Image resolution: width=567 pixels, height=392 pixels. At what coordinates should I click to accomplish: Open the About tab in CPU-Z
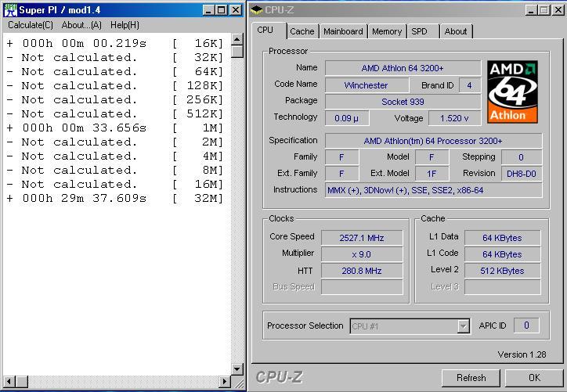(456, 31)
